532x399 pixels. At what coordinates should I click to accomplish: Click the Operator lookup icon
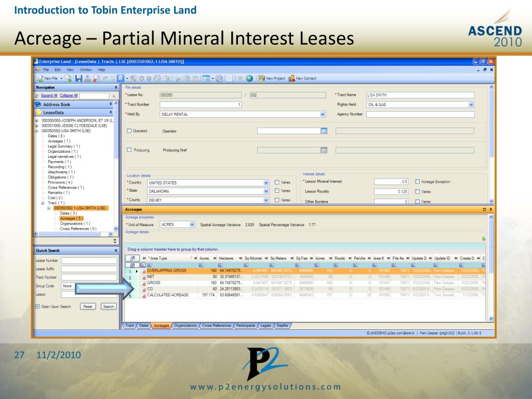[x=324, y=131]
